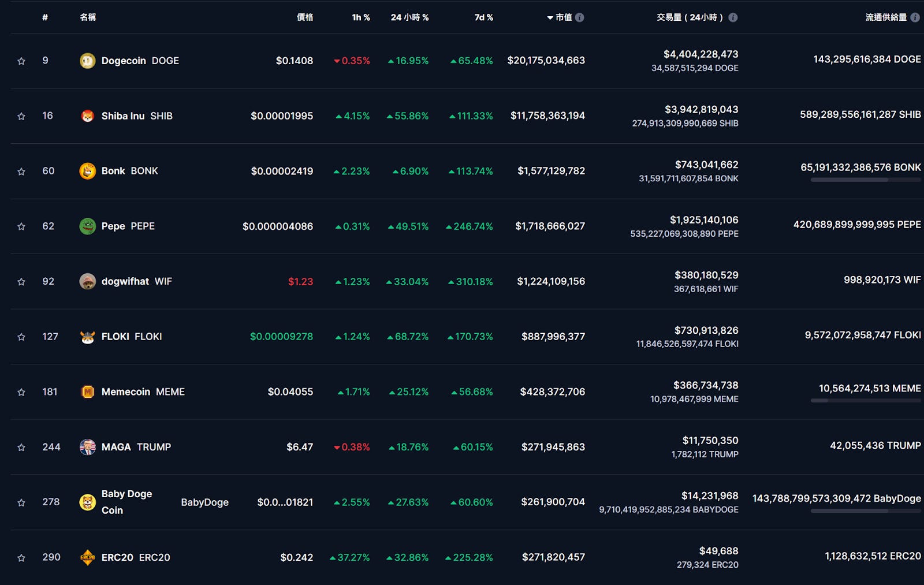Star Shiba Inu for the watchlist
This screenshot has height=585, width=924.
pos(21,116)
